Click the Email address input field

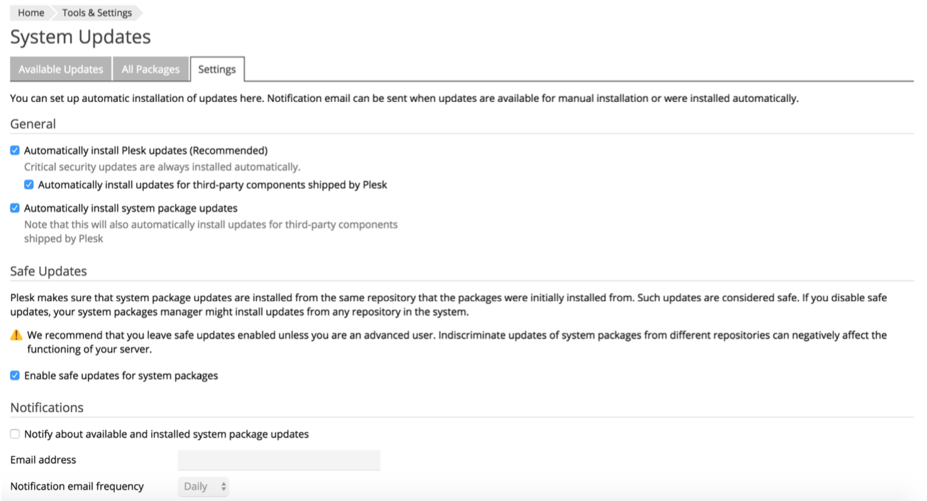click(278, 460)
